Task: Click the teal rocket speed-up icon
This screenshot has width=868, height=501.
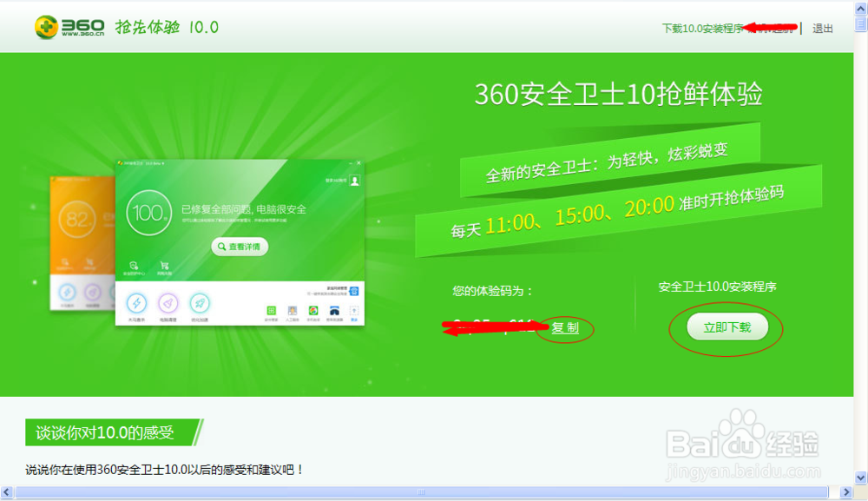Action: [200, 303]
